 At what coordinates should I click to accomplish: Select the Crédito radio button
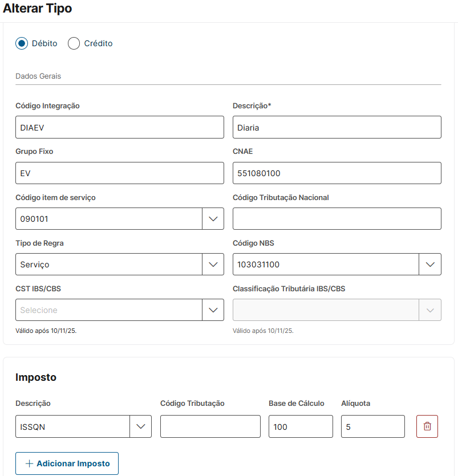coord(74,43)
